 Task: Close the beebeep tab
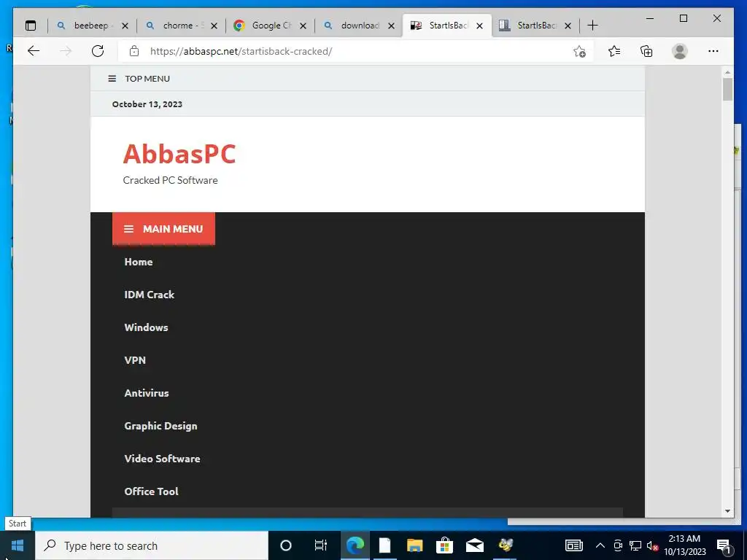[125, 26]
